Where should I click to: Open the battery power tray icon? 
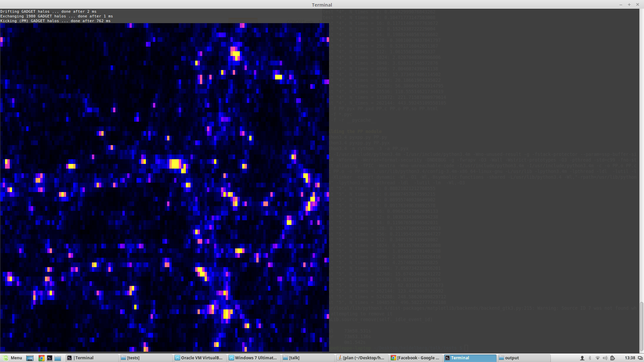coord(612,358)
